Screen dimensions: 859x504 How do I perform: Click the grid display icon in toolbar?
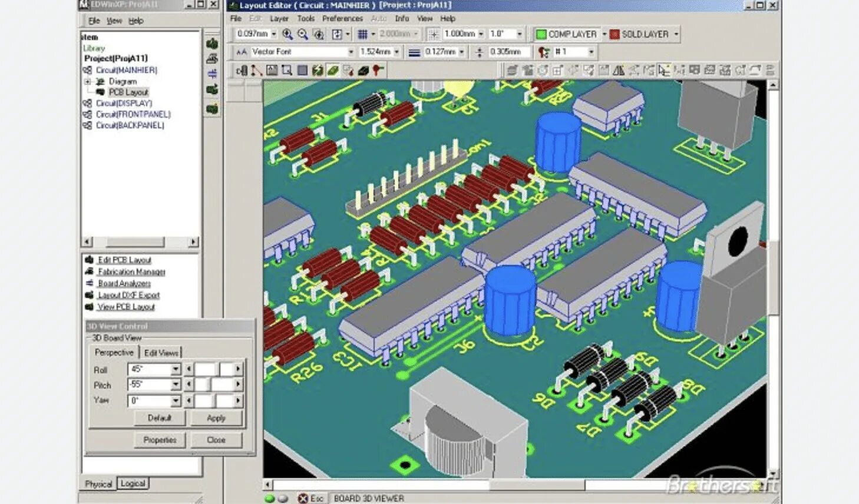pos(363,34)
